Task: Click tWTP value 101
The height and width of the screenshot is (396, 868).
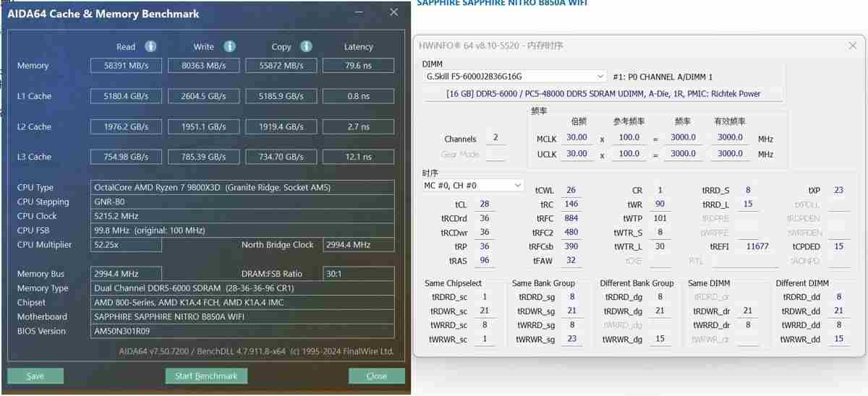Action: point(660,218)
